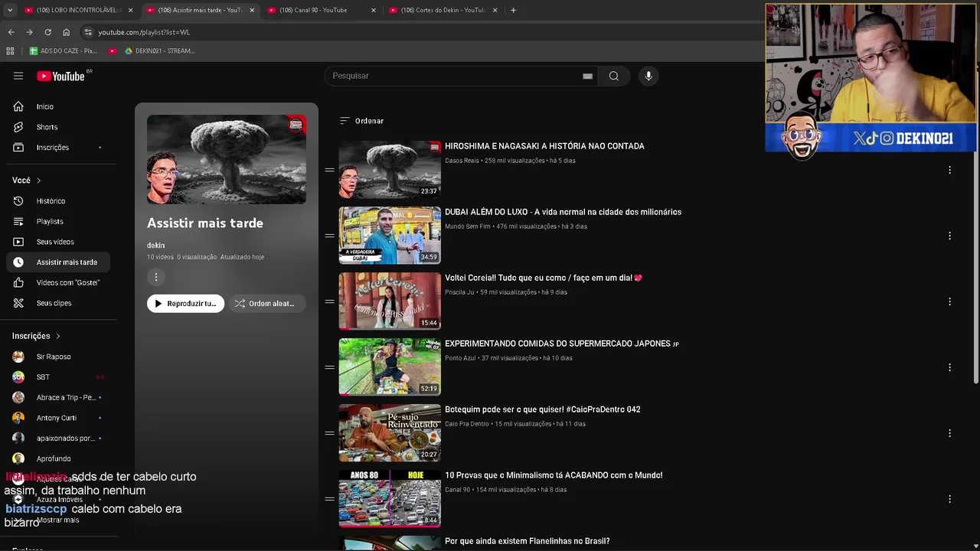Open options menu for Hiroshima e Nagasaki video
This screenshot has height=551, width=980.
click(x=949, y=170)
